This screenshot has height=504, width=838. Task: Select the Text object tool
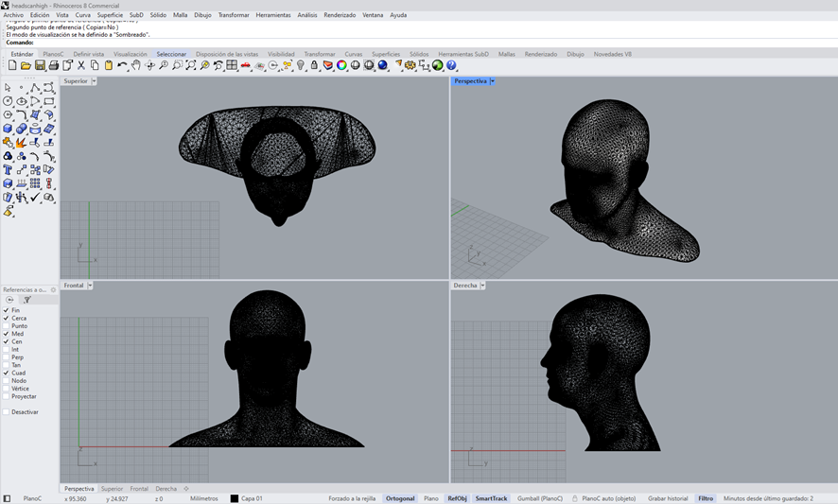(x=8, y=170)
